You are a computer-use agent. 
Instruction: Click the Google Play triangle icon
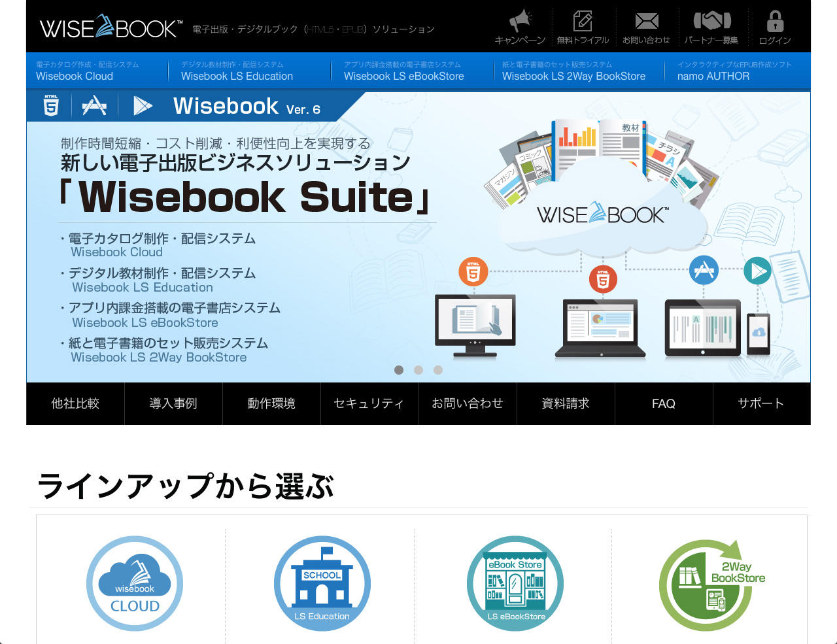pos(143,105)
